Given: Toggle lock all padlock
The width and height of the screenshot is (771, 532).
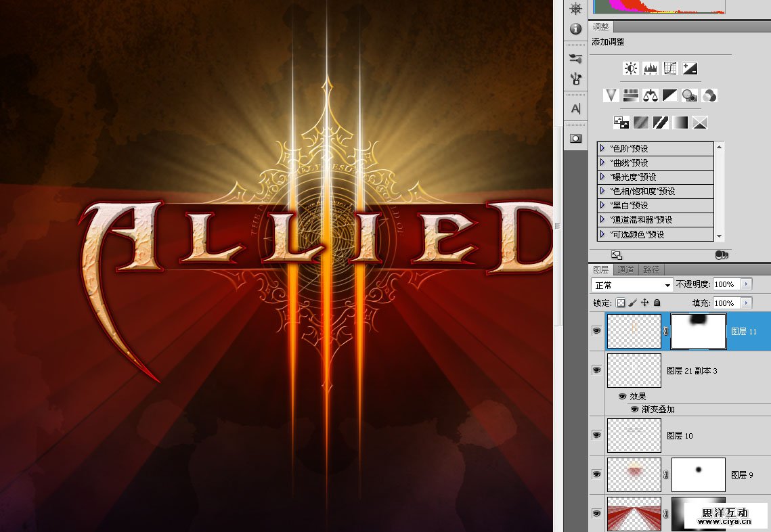Looking at the screenshot, I should [657, 303].
